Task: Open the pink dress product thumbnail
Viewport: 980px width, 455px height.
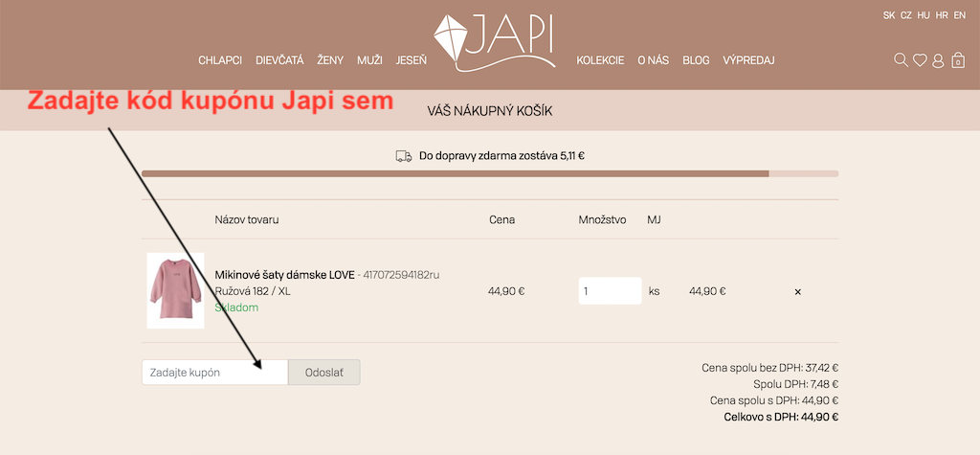Action: (x=176, y=290)
